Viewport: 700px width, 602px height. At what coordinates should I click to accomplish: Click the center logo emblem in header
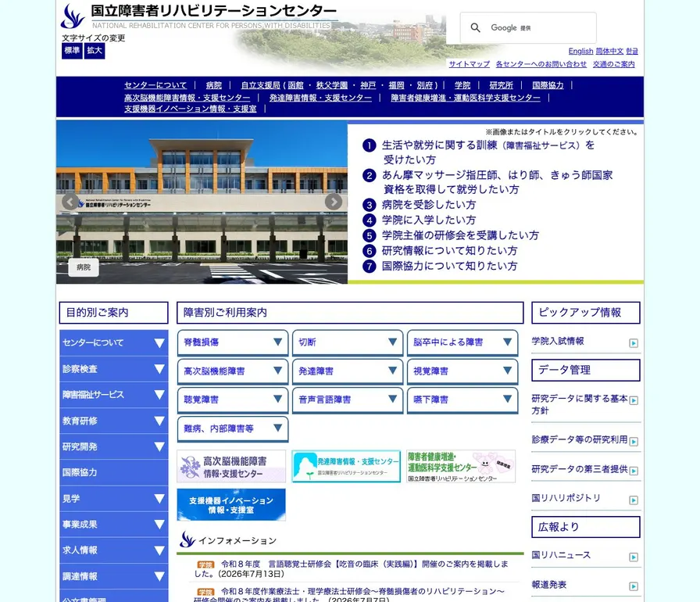[73, 16]
